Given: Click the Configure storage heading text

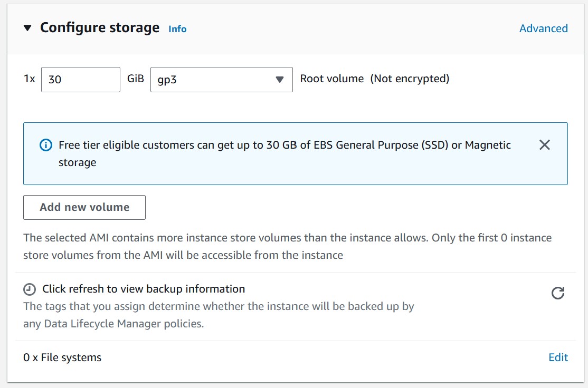Looking at the screenshot, I should tap(100, 28).
